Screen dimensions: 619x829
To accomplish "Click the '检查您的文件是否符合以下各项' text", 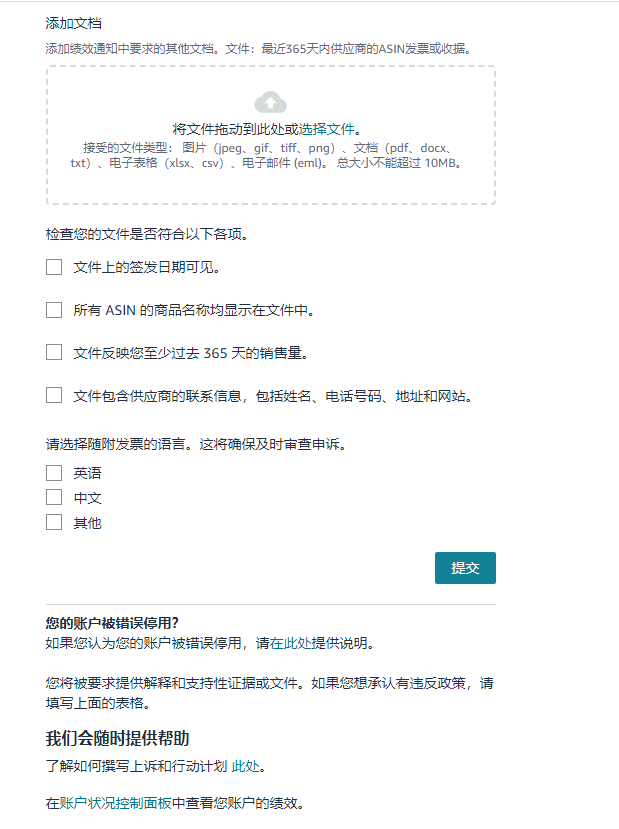I will click(x=146, y=235).
